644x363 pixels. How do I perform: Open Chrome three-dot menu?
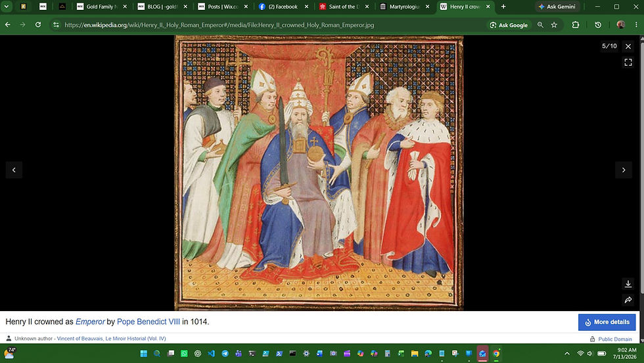tap(636, 25)
